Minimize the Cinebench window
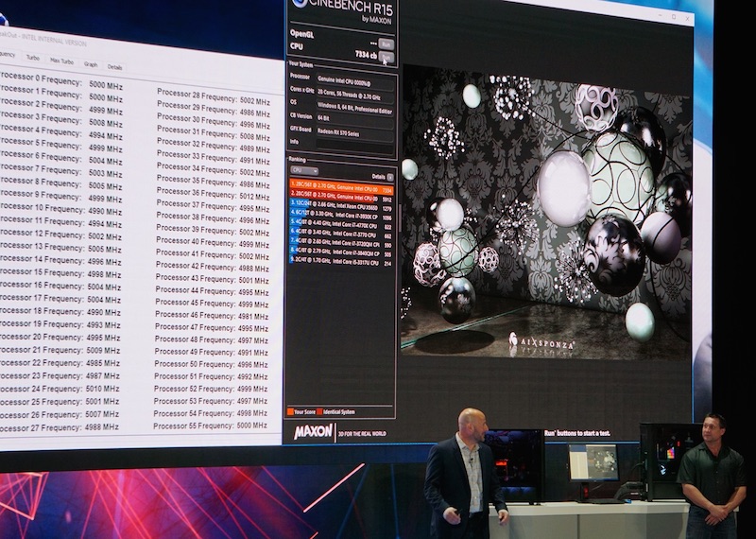756x539 pixels. [661, 15]
